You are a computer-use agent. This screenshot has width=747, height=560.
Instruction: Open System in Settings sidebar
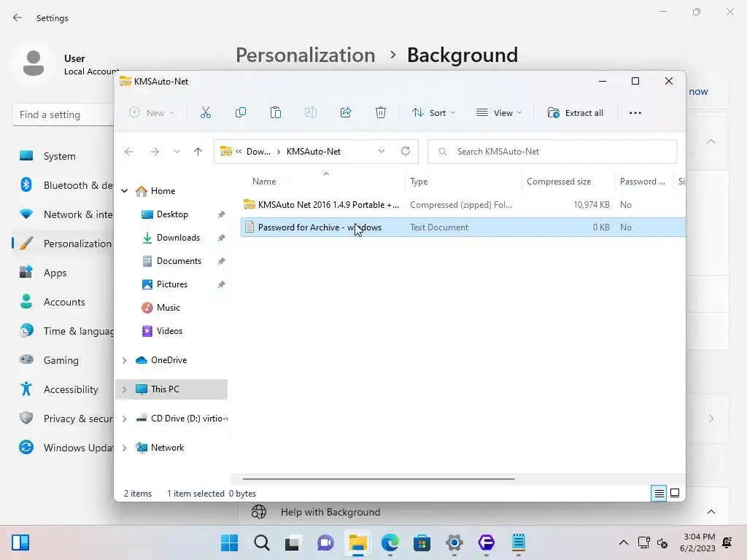(60, 156)
